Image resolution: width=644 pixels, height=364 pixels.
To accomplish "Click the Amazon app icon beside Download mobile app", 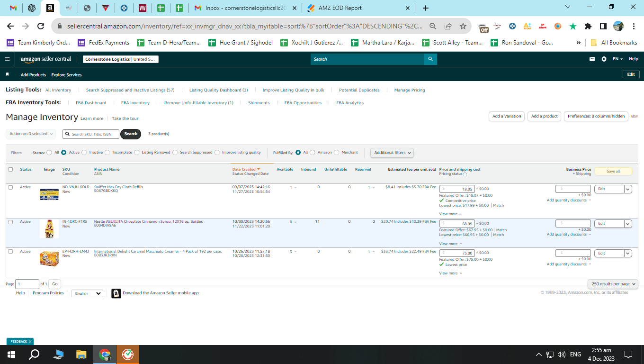I will (x=116, y=293).
